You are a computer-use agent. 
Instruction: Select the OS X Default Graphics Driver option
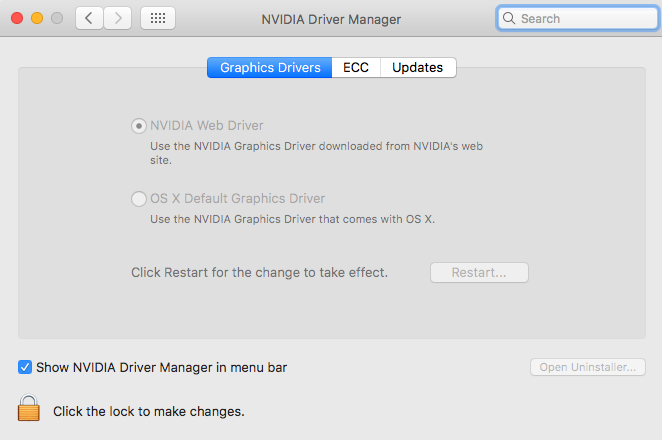tap(138, 199)
